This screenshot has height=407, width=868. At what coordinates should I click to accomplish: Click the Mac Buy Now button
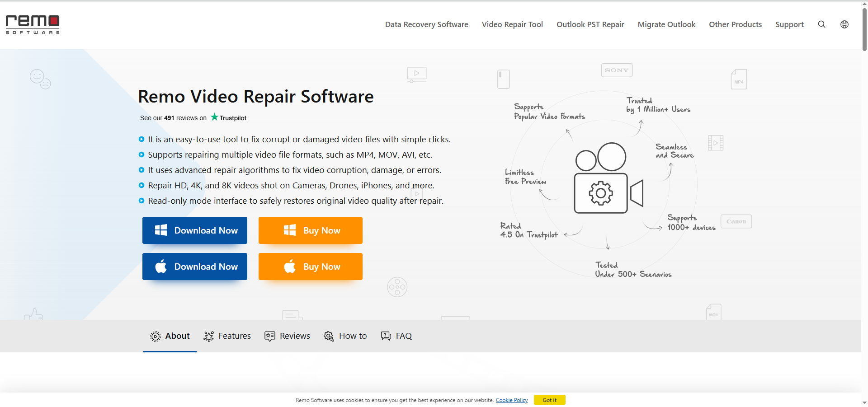(310, 267)
